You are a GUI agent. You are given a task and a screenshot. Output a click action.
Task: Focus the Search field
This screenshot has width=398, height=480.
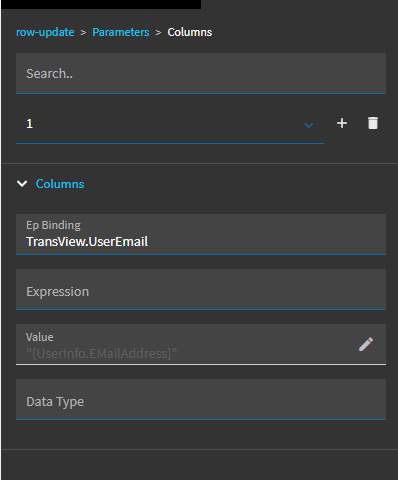(201, 73)
